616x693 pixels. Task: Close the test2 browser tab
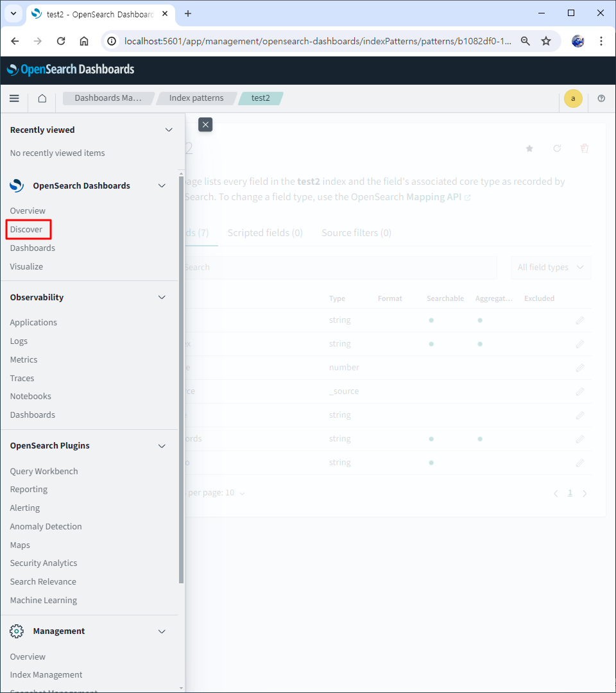point(165,13)
